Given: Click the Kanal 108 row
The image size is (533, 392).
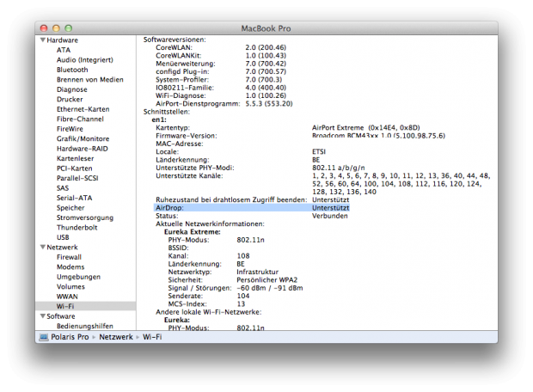Looking at the screenshot, I should 209,256.
